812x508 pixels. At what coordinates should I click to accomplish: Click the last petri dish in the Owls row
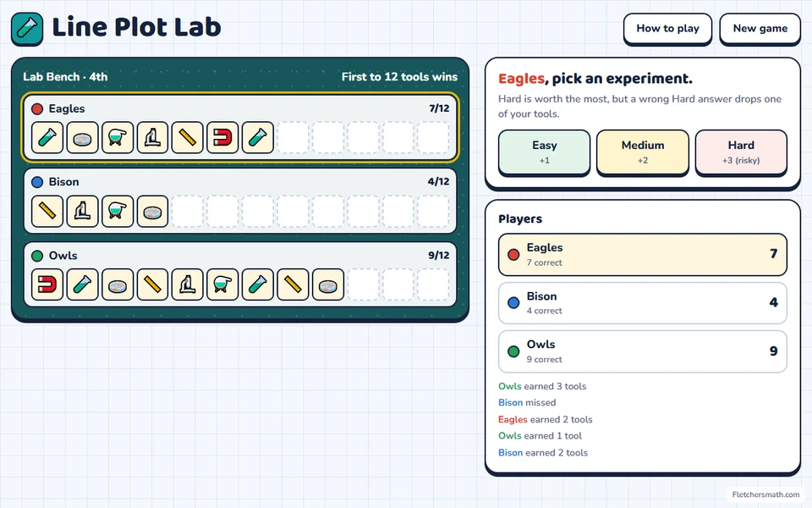tap(328, 284)
